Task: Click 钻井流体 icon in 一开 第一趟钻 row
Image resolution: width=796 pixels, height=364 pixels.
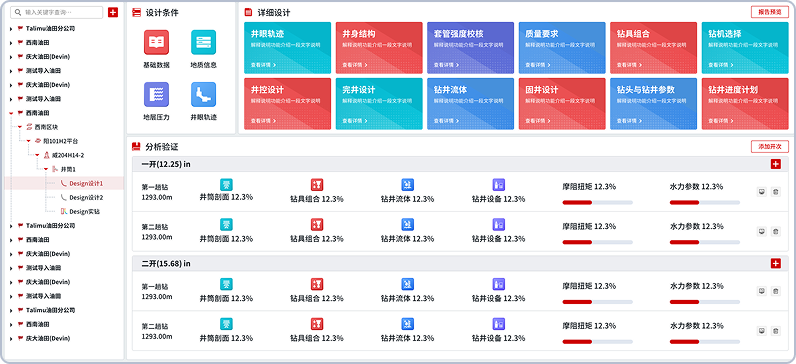Action: coord(408,185)
